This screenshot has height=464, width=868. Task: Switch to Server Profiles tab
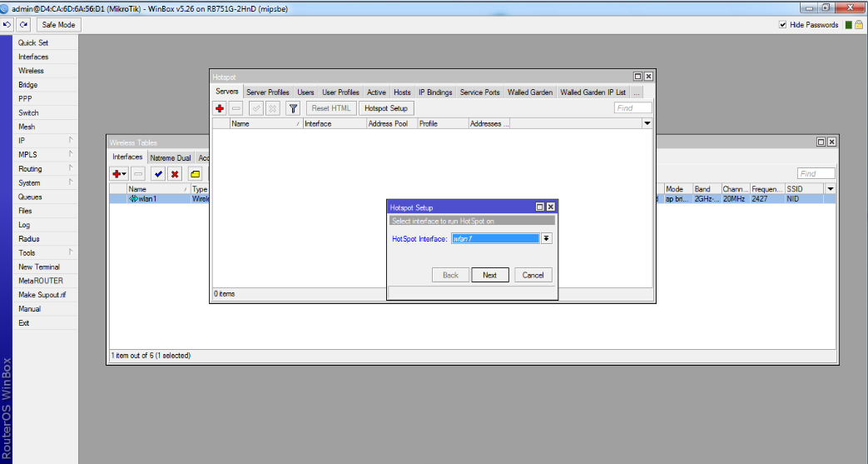[x=268, y=92]
